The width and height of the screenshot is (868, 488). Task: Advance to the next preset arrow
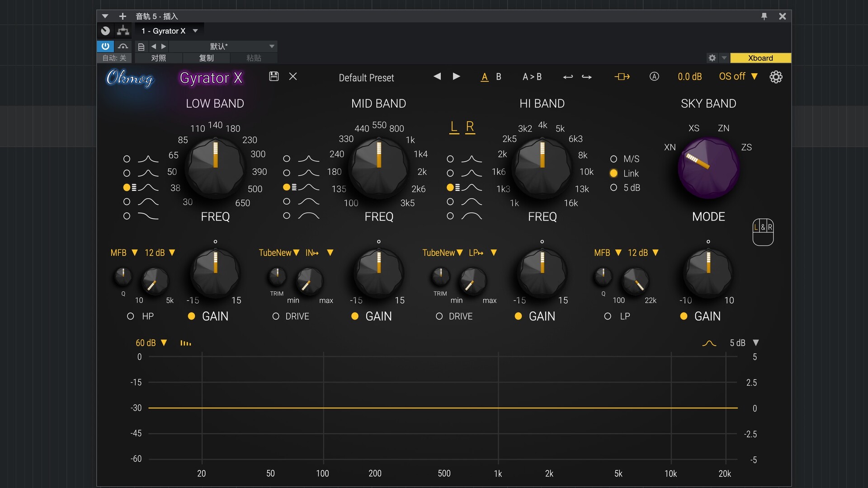click(456, 76)
